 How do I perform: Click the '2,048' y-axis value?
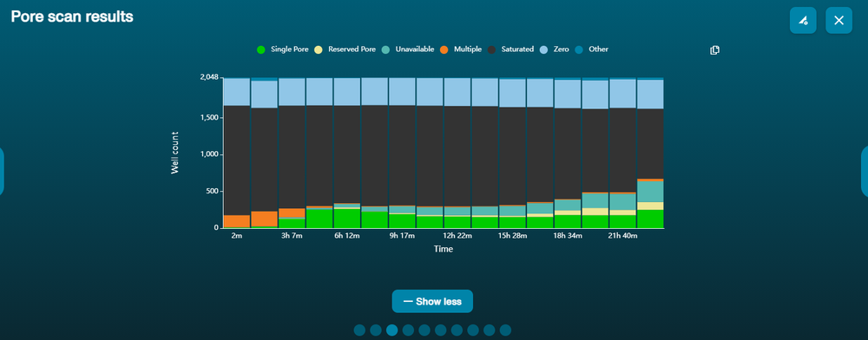(208, 77)
